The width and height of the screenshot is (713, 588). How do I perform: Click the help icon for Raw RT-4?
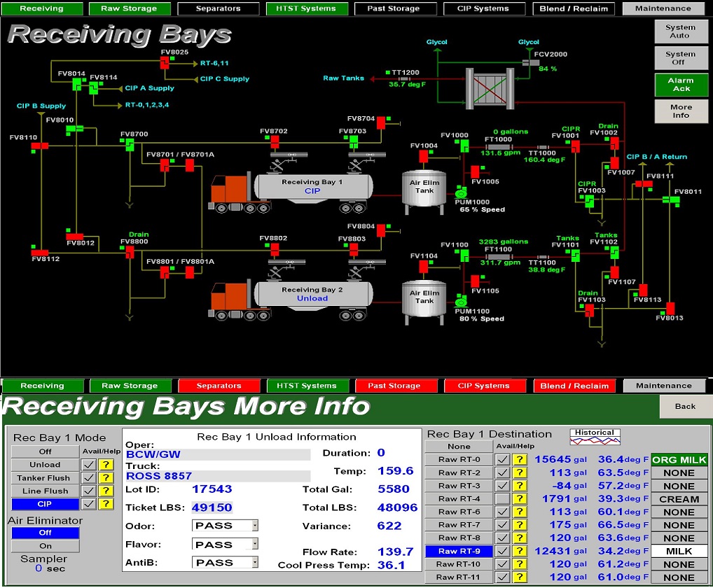tap(520, 498)
